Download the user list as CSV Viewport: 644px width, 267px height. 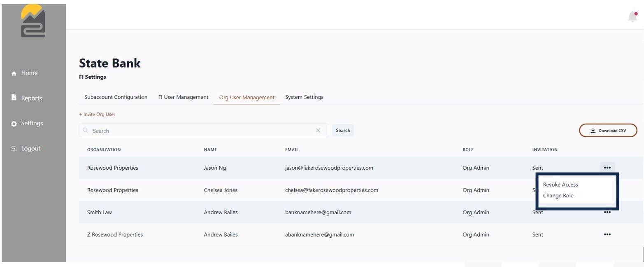point(608,131)
